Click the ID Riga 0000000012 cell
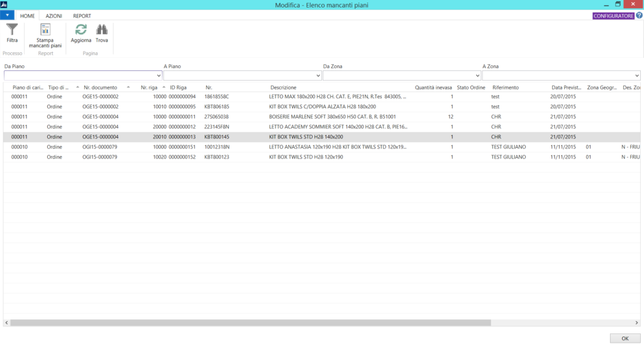Screen dimensions: 644x344 tap(182, 127)
